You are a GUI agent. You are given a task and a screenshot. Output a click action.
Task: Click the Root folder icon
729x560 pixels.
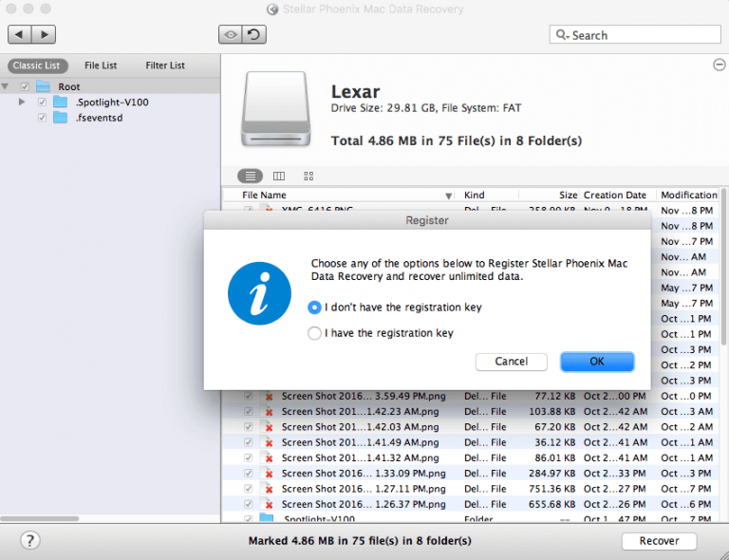tap(44, 86)
